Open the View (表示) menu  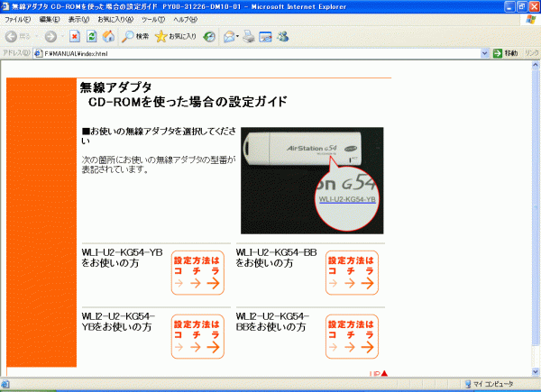click(78, 20)
